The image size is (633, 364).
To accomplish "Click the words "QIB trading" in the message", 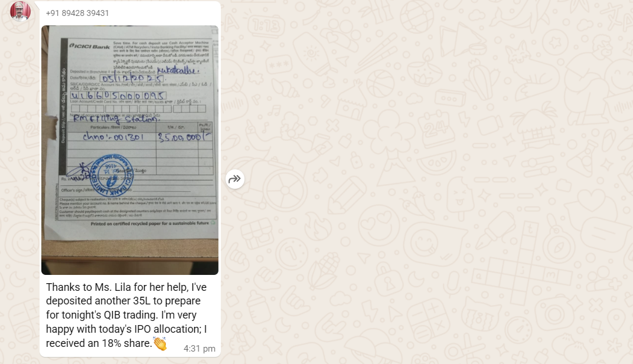I will pyautogui.click(x=131, y=315).
